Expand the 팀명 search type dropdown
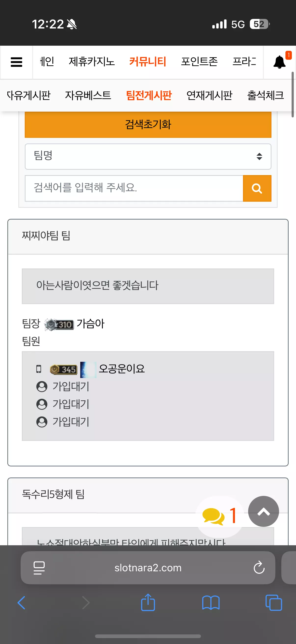 [x=148, y=156]
